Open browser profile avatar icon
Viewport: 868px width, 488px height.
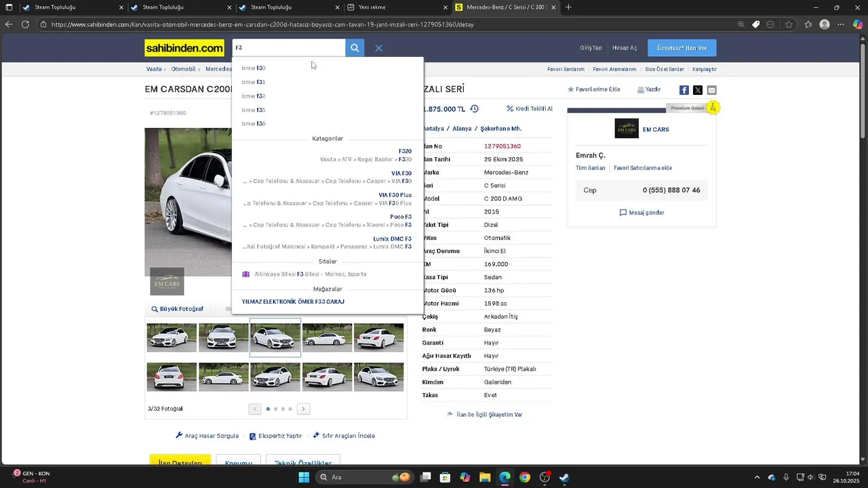(825, 24)
